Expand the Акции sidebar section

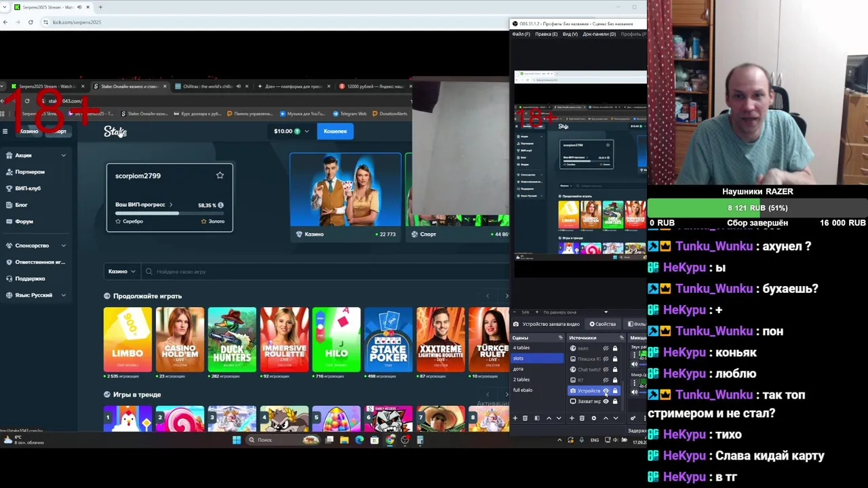(x=63, y=155)
